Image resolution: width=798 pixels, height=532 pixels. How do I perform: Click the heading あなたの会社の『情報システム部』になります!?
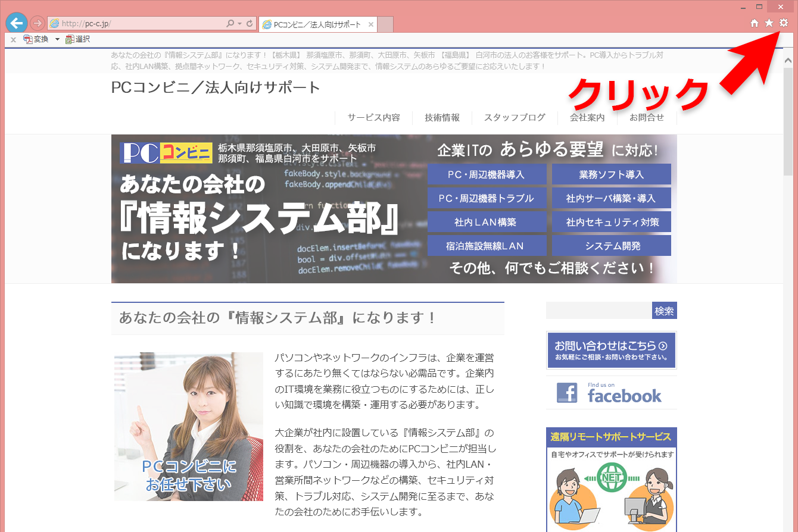tap(278, 318)
